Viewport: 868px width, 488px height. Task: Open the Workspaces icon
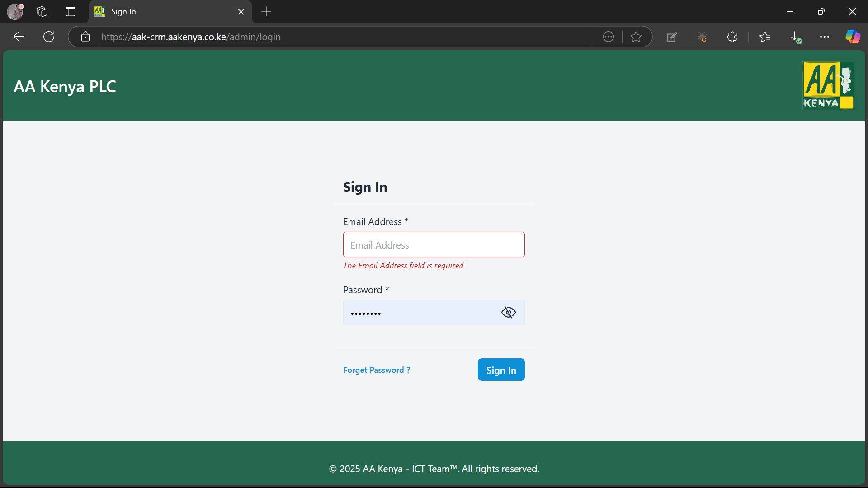[x=42, y=12]
